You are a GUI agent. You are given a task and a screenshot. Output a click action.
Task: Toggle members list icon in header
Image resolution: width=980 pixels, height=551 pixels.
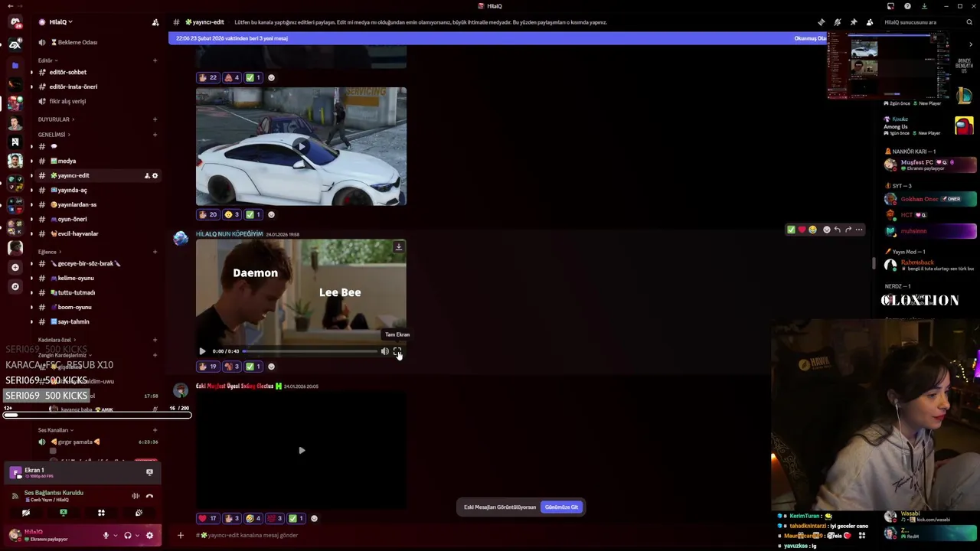[x=870, y=22]
